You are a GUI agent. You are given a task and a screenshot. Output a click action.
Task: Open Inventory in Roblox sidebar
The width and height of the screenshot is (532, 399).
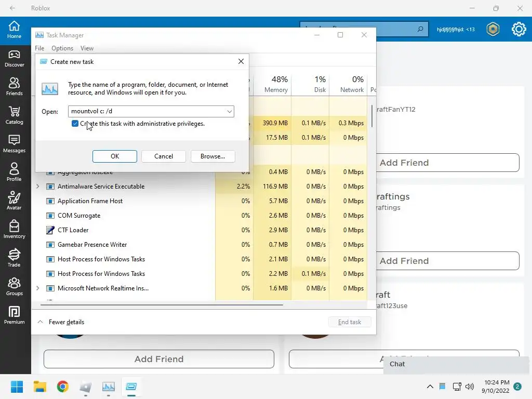point(14,230)
